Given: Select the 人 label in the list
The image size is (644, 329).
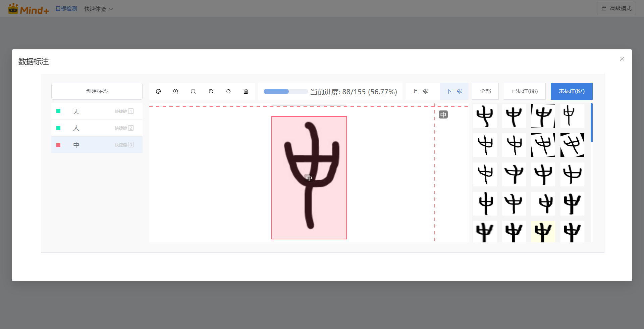Looking at the screenshot, I should (x=76, y=128).
